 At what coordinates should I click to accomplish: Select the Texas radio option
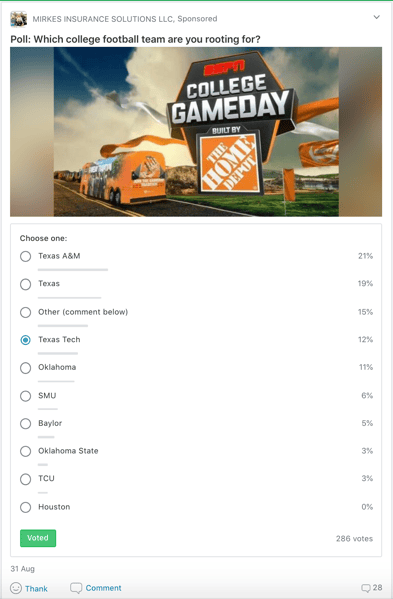click(x=26, y=284)
